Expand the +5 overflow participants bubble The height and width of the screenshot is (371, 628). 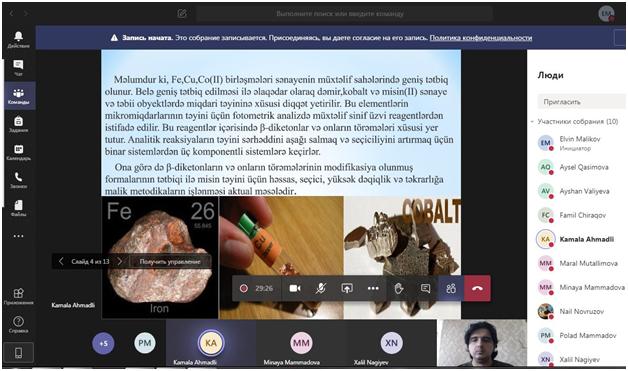[x=103, y=343]
